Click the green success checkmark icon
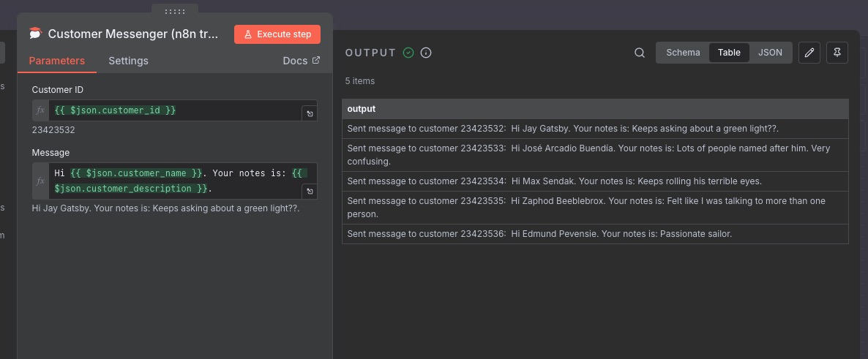The height and width of the screenshot is (359, 868). (x=408, y=53)
